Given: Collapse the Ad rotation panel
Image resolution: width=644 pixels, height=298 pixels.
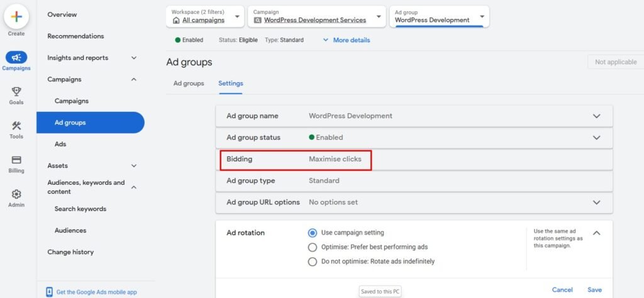Looking at the screenshot, I should [596, 233].
